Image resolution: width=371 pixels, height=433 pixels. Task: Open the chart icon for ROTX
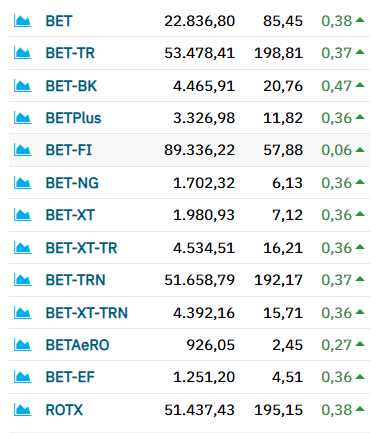tap(22, 410)
